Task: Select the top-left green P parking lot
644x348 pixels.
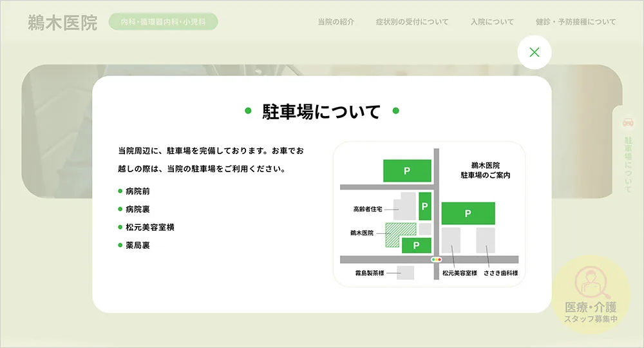Action: coord(406,171)
